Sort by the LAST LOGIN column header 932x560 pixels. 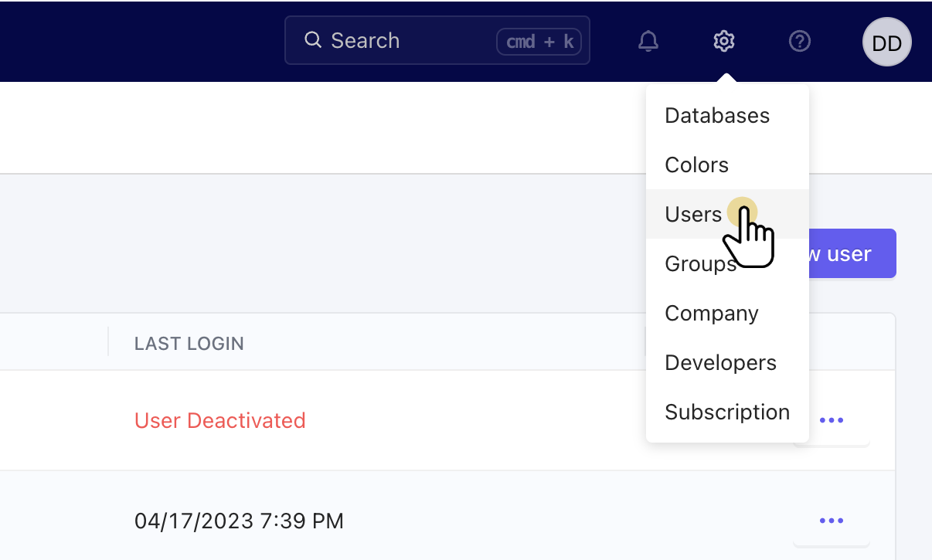[x=189, y=344]
